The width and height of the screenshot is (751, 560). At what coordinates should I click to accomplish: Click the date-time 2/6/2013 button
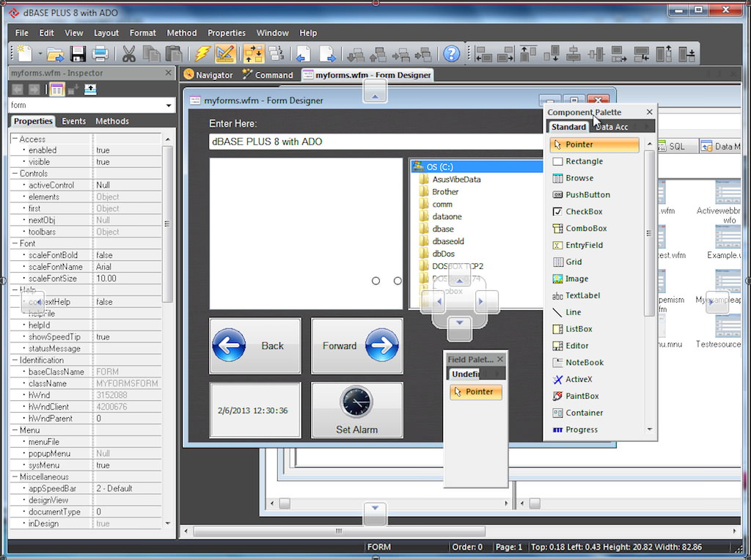click(x=255, y=410)
